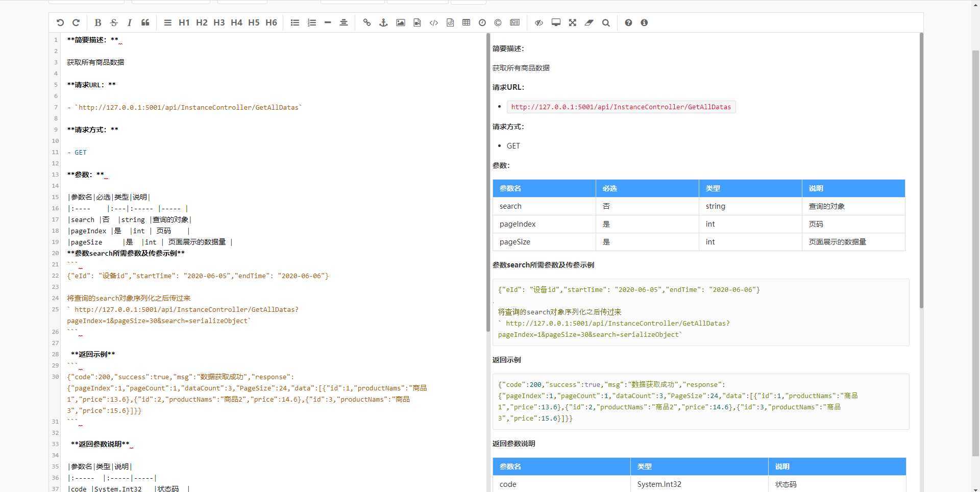Insert a code block using the file-code icon
Screen dimensions: 980x492
click(x=450, y=22)
